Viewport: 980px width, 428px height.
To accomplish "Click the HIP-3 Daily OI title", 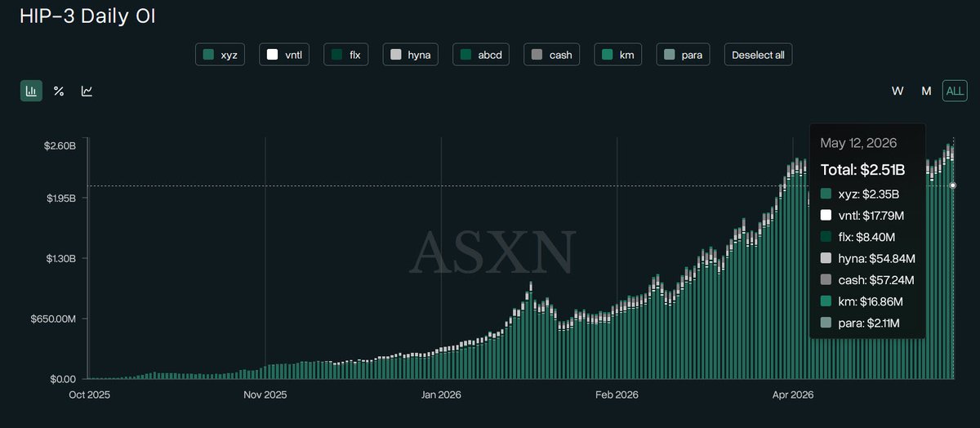I will coord(87,16).
